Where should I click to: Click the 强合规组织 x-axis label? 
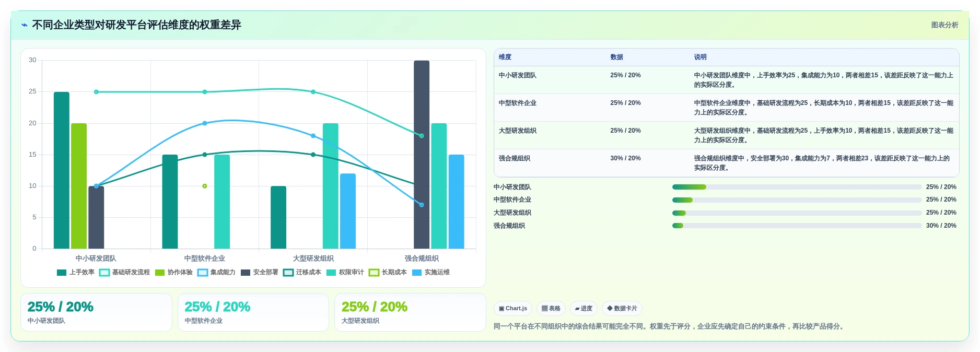tap(422, 259)
